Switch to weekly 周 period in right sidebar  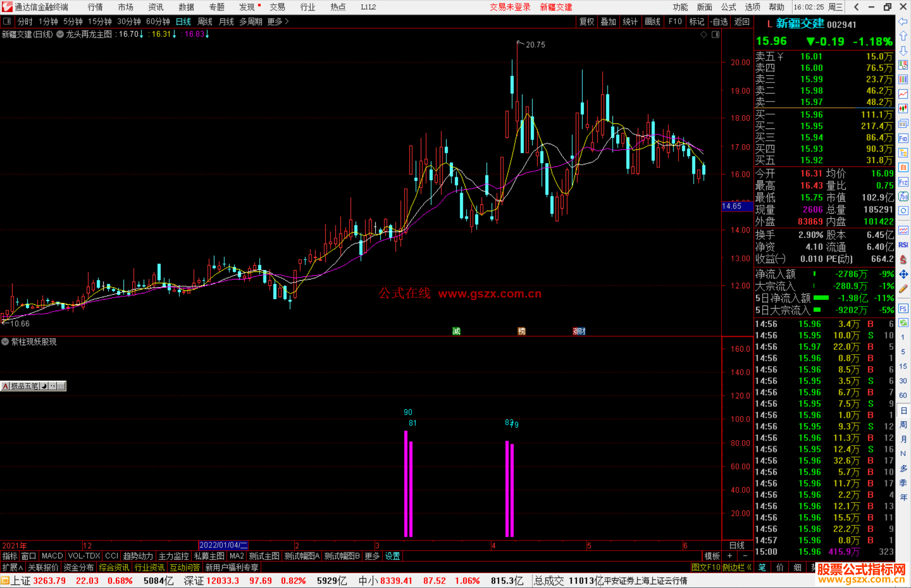tap(903, 425)
